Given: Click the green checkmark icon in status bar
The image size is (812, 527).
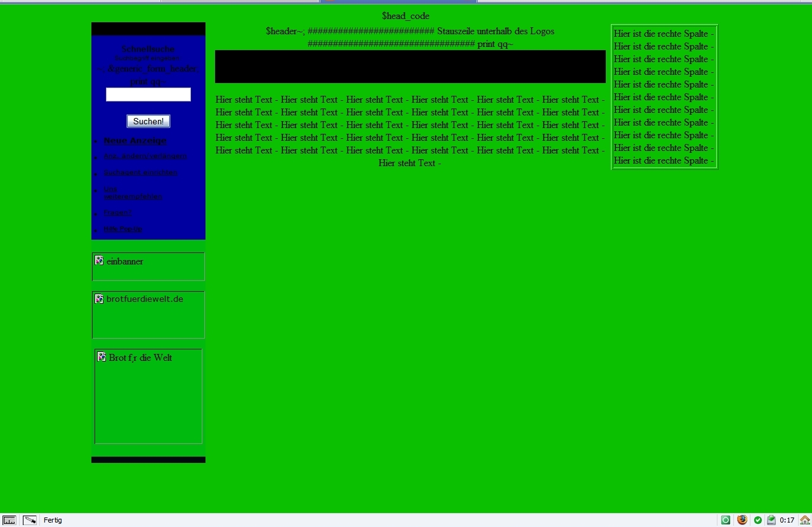Looking at the screenshot, I should click(757, 520).
